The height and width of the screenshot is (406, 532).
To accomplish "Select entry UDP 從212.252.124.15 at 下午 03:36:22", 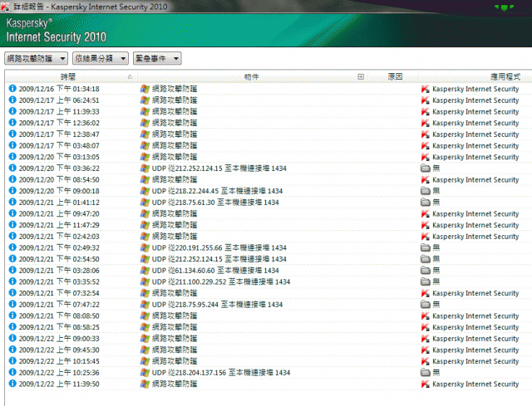I will point(219,169).
